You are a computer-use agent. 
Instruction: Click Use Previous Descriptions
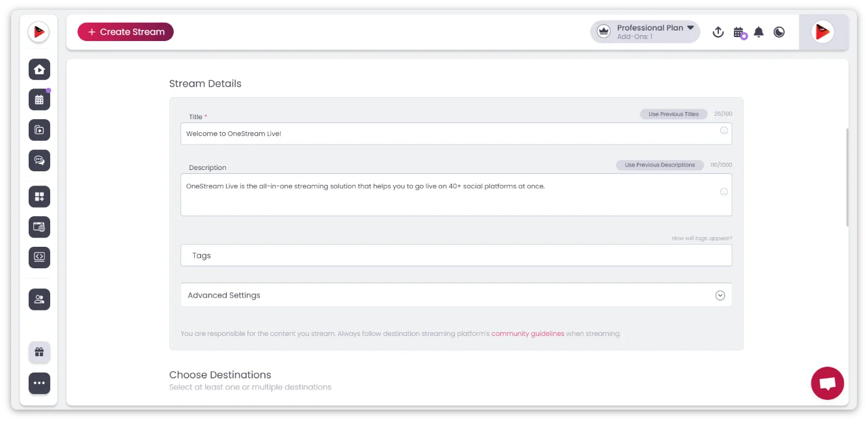(660, 165)
